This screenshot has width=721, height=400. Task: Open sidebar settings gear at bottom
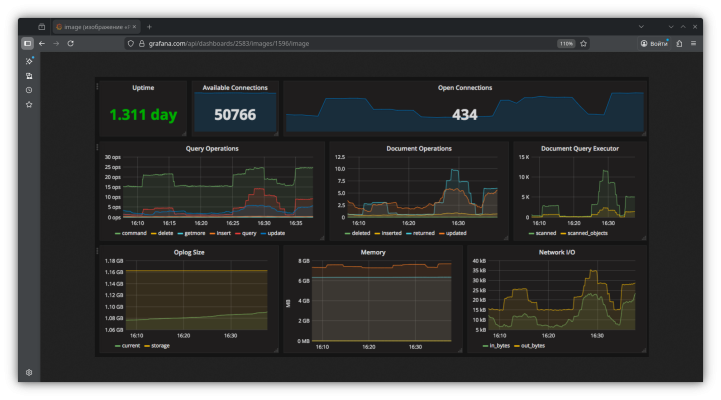point(29,372)
